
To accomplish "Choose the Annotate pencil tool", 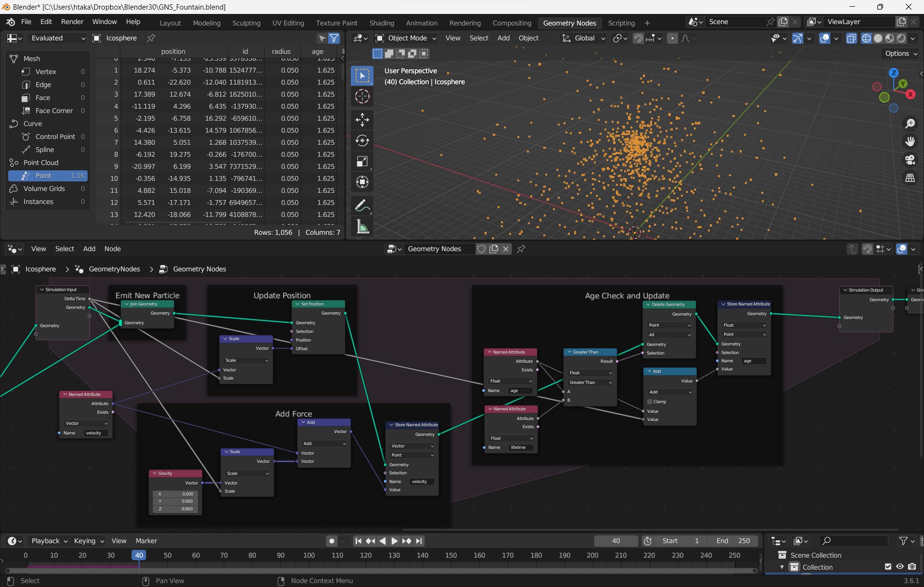I will point(362,206).
